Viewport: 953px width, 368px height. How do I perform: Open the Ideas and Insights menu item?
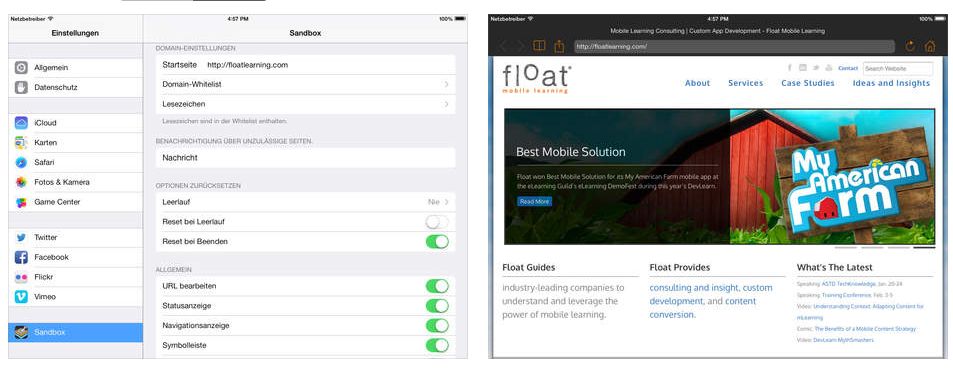pos(891,83)
